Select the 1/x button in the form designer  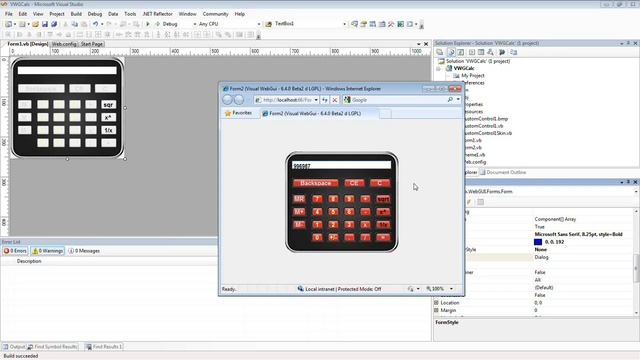pyautogui.click(x=108, y=130)
